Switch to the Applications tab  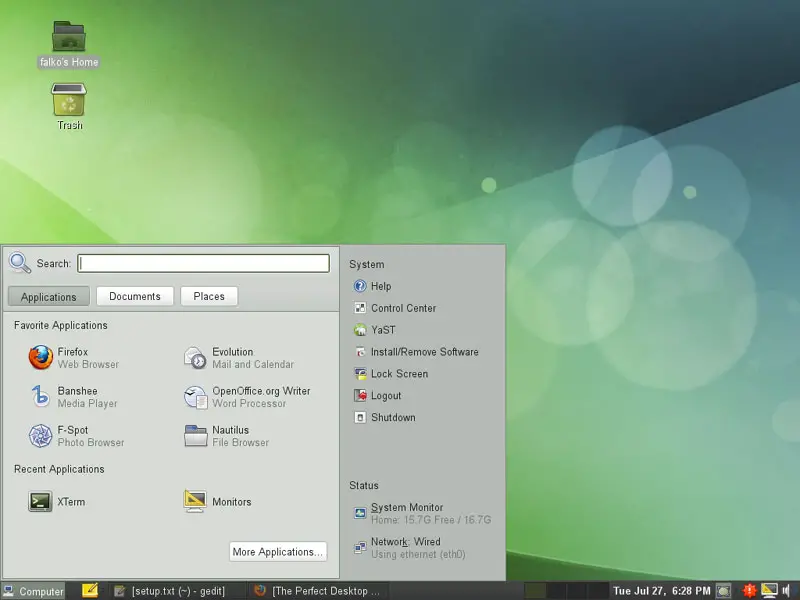48,297
